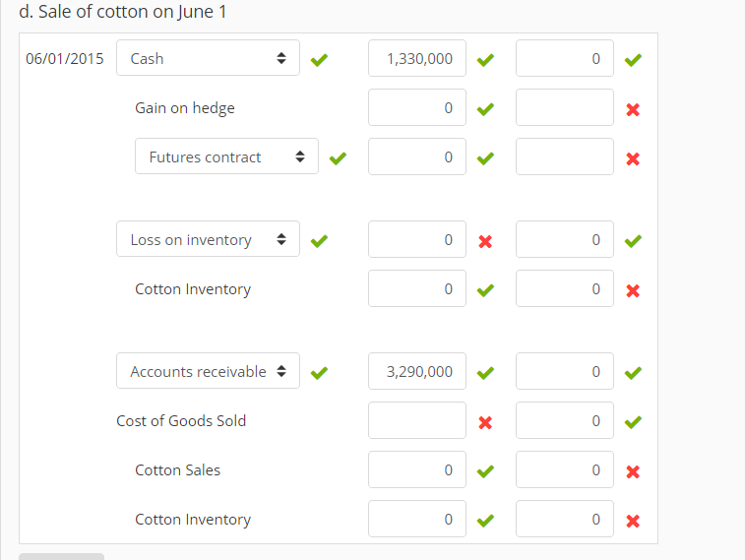Click the green checkmark beside the Cash dropdown
The width and height of the screenshot is (745, 560).
[319, 60]
